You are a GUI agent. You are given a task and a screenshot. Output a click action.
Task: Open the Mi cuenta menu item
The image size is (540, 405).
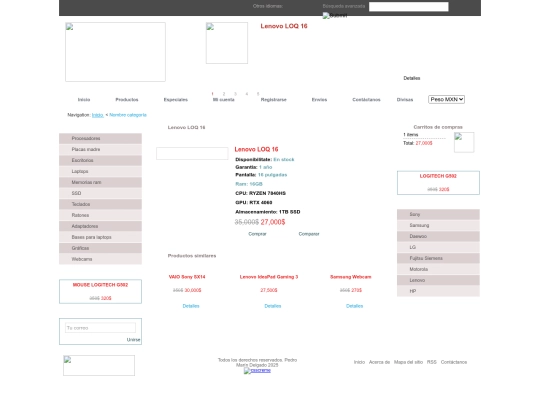(224, 100)
